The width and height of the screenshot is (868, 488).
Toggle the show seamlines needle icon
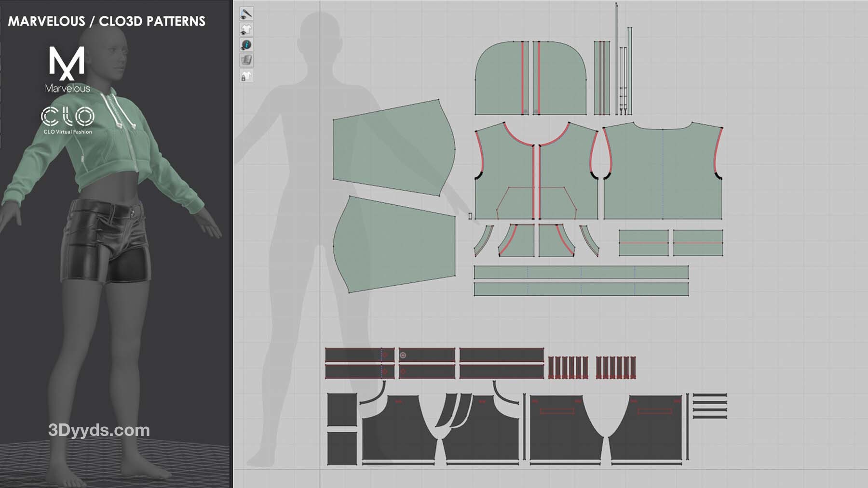coord(246,13)
